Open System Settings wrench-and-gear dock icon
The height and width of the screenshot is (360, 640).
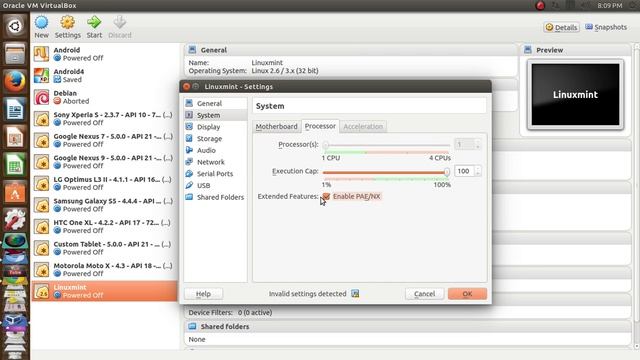(x=15, y=220)
